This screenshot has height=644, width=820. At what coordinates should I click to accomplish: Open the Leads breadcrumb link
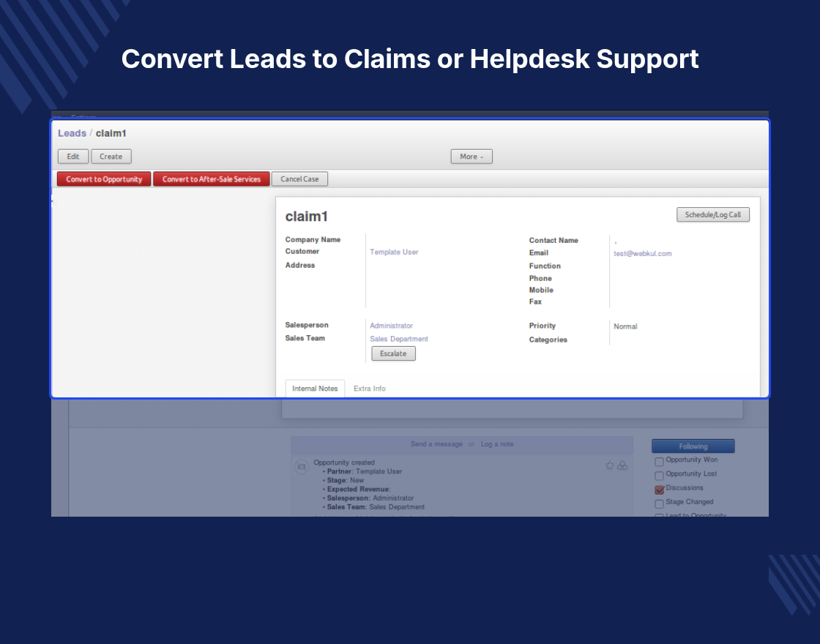72,133
